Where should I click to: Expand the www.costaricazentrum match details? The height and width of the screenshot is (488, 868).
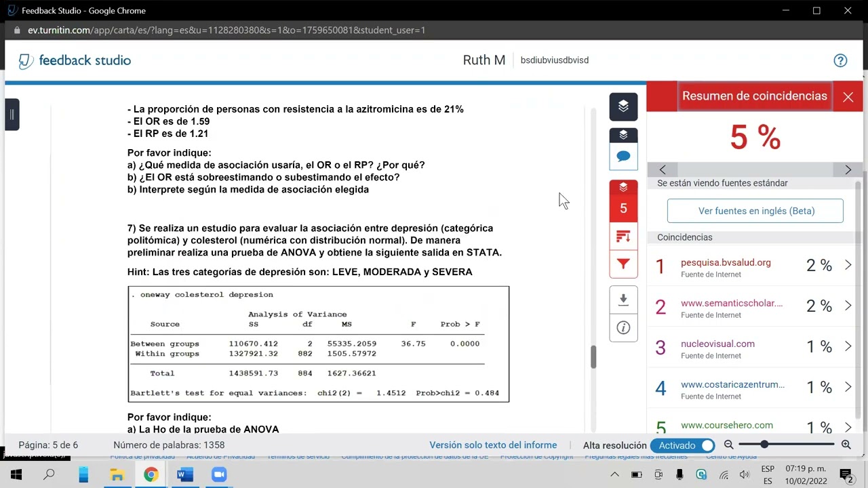point(848,387)
